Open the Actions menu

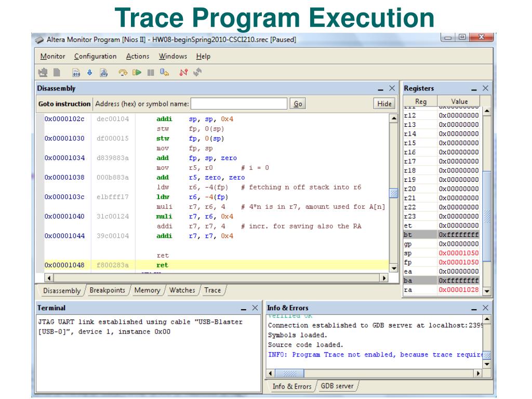[137, 56]
